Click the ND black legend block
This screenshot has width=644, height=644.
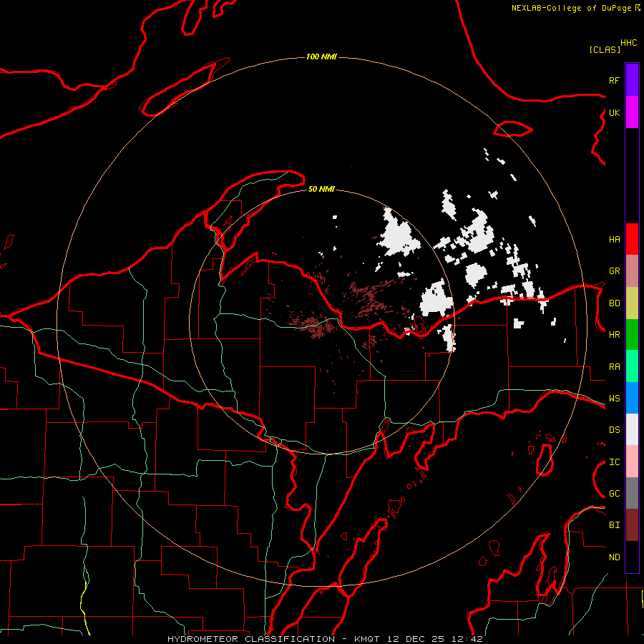pos(632,557)
